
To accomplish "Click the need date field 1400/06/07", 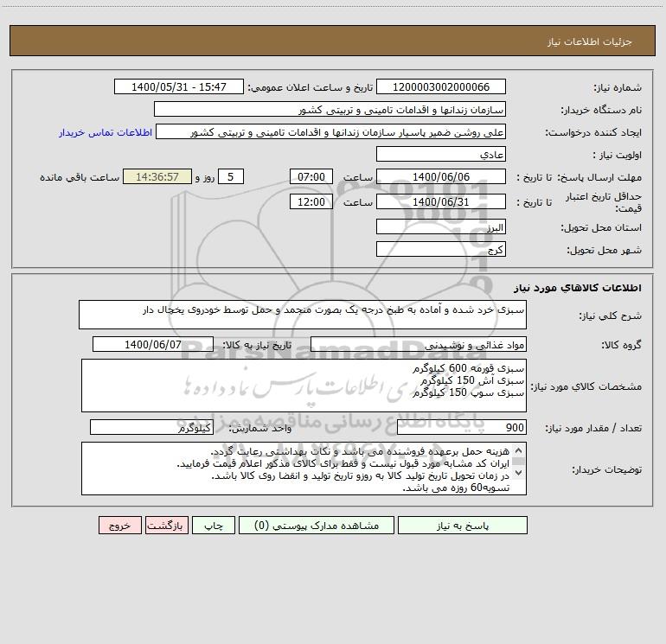I will [153, 344].
